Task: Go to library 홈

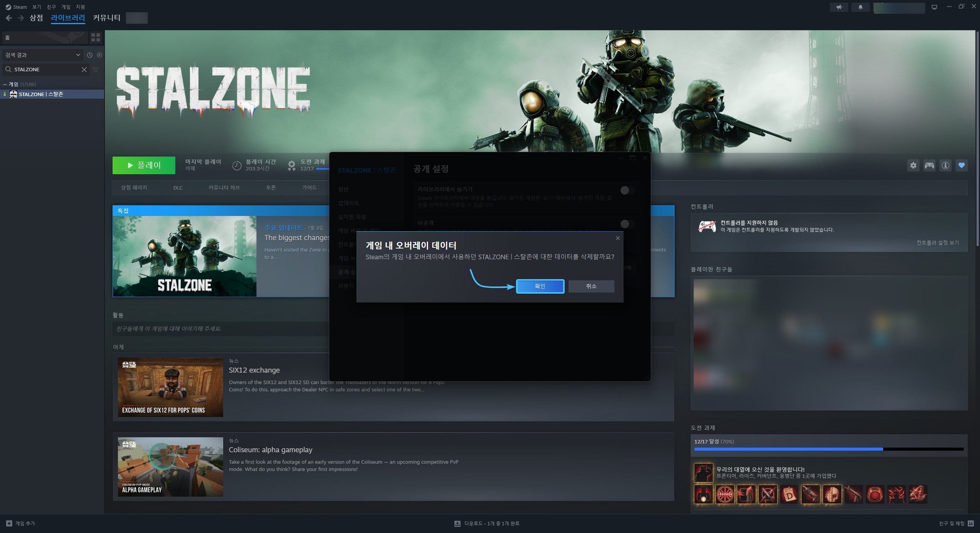Action: coord(45,38)
